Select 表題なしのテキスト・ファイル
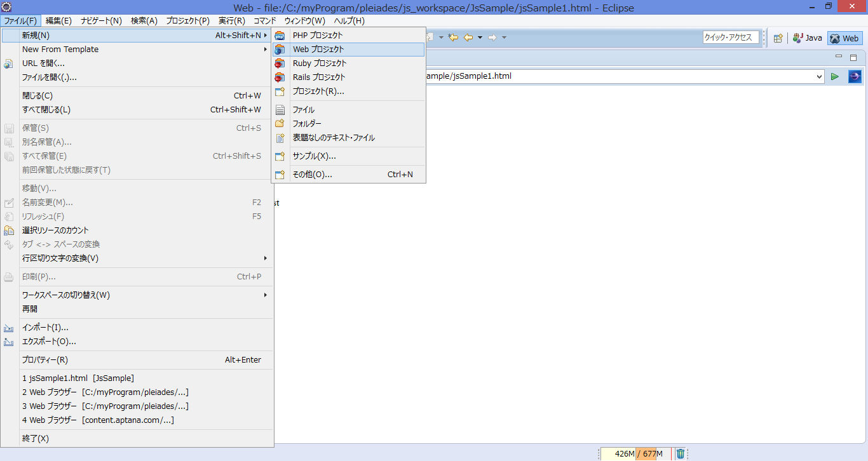 click(x=348, y=138)
